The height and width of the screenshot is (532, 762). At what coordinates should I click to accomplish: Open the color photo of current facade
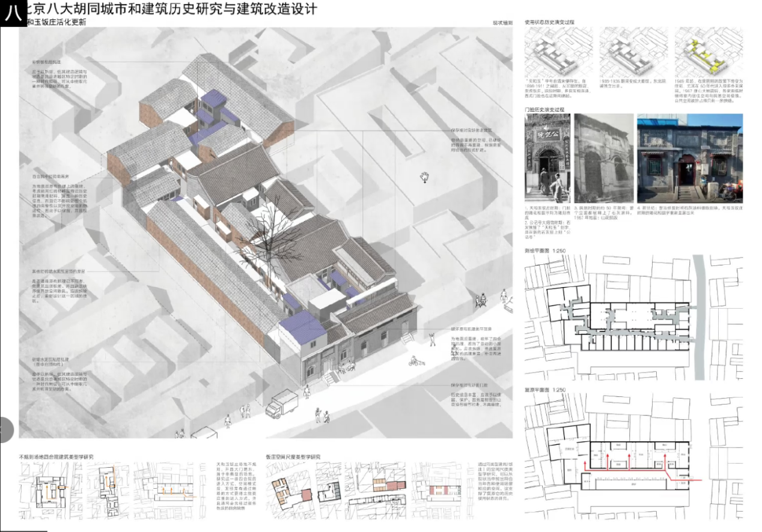coord(689,158)
